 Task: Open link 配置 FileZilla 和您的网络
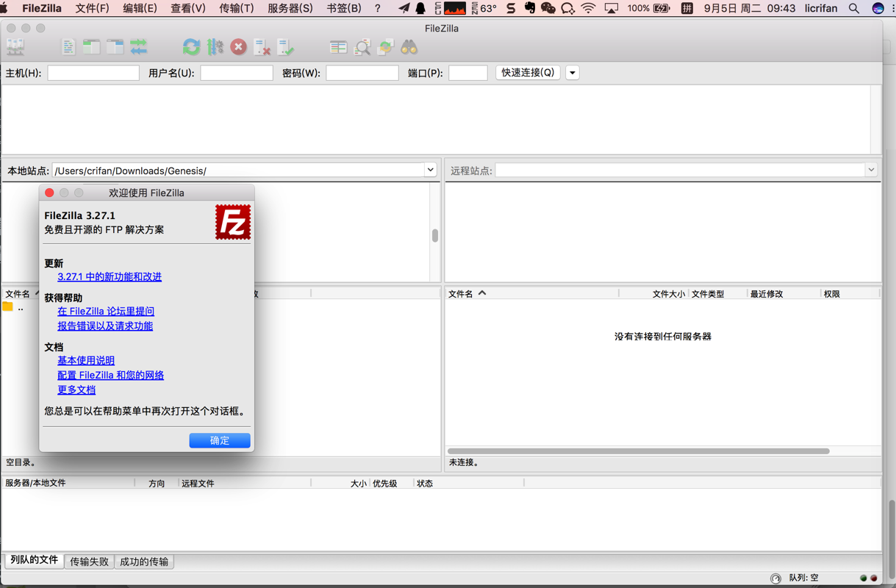(111, 375)
